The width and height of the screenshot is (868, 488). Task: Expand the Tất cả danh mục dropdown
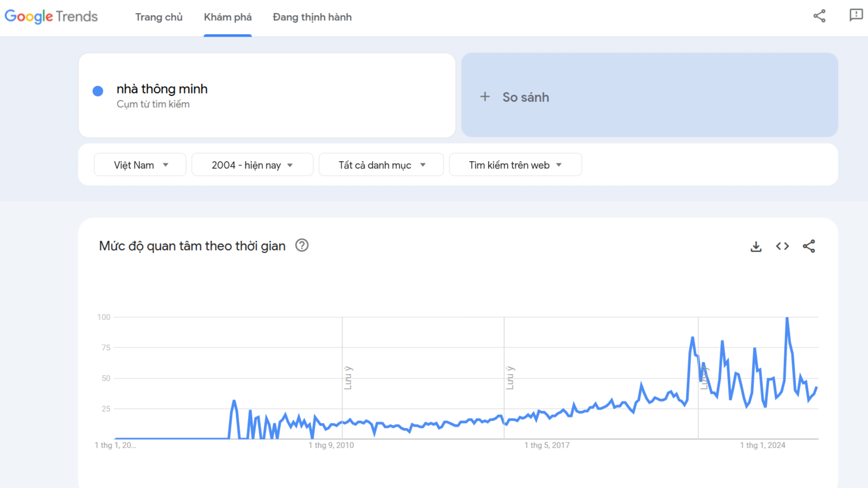[x=381, y=165]
